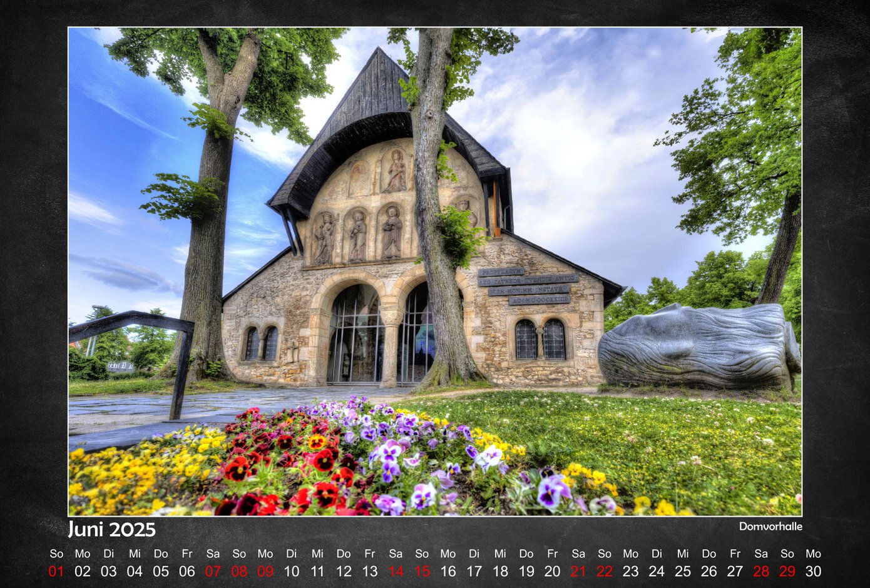
Task: Click date 23 in the calendar row
Action: [631, 571]
